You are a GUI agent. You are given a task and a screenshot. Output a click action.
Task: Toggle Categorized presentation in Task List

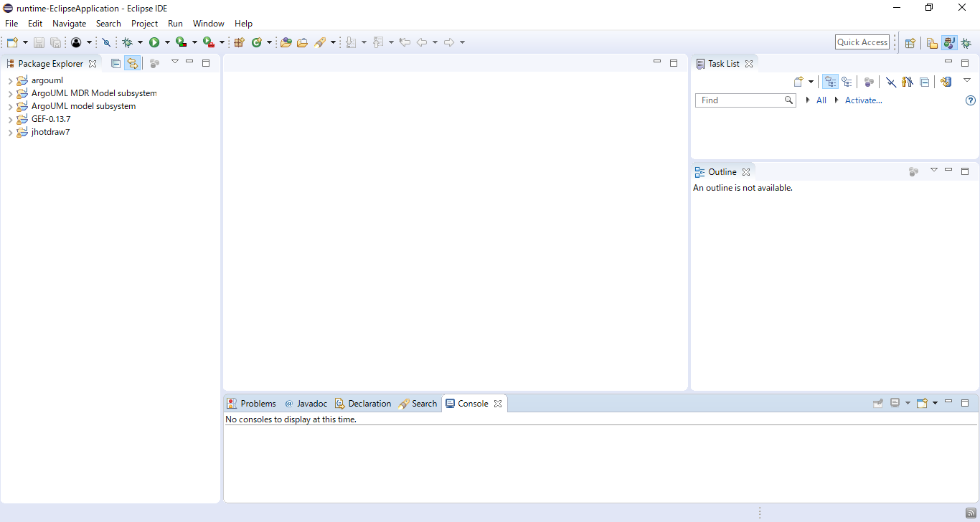pos(830,82)
